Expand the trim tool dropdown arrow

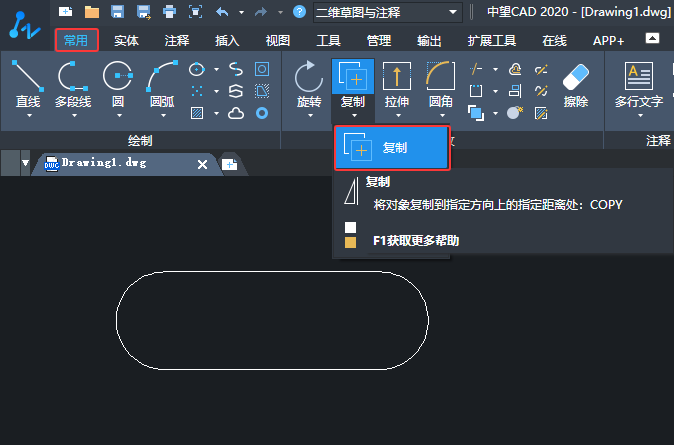(495, 69)
